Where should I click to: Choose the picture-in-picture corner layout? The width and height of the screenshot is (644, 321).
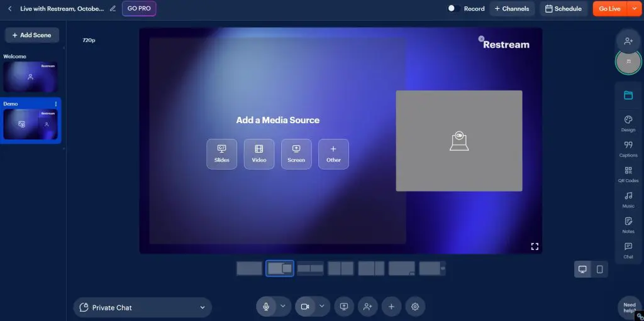click(x=402, y=268)
